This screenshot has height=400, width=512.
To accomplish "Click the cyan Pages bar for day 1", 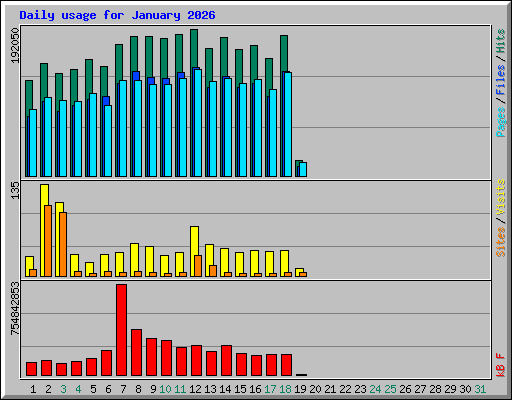I will tap(33, 143).
